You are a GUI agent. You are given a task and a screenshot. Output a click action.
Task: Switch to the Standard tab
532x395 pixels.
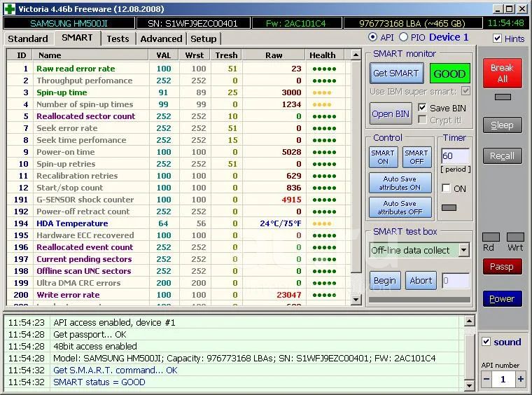[x=28, y=39]
